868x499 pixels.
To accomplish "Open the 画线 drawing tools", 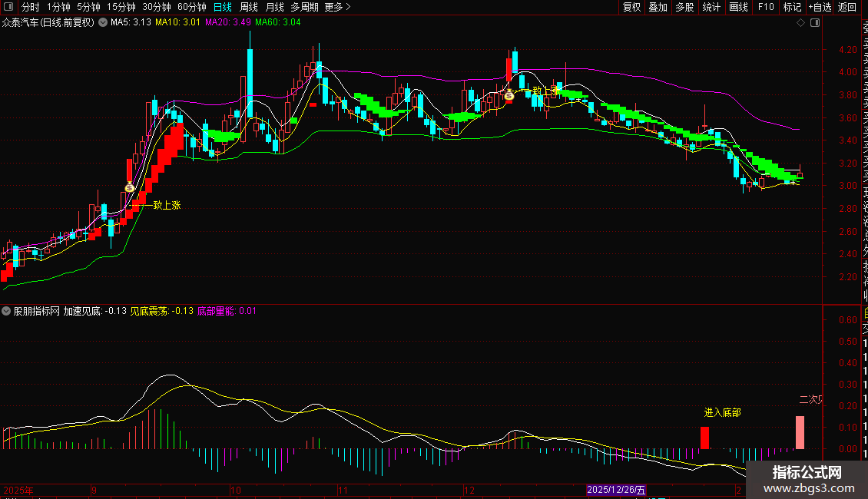I will coord(738,7).
